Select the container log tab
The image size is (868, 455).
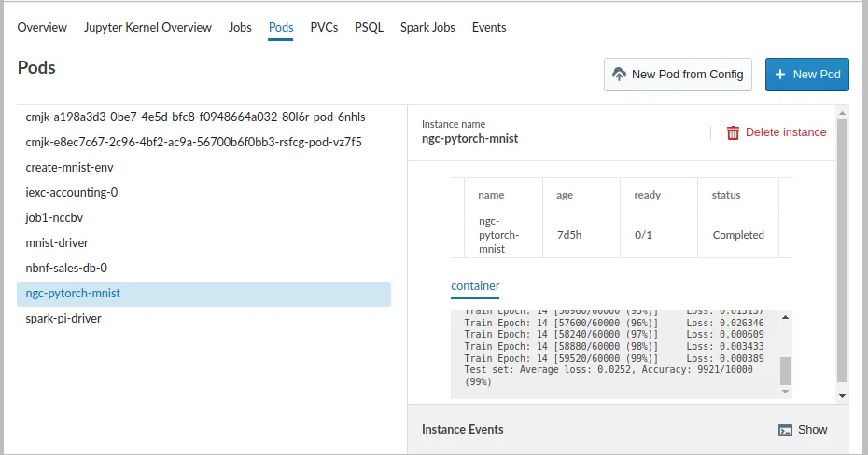[475, 286]
